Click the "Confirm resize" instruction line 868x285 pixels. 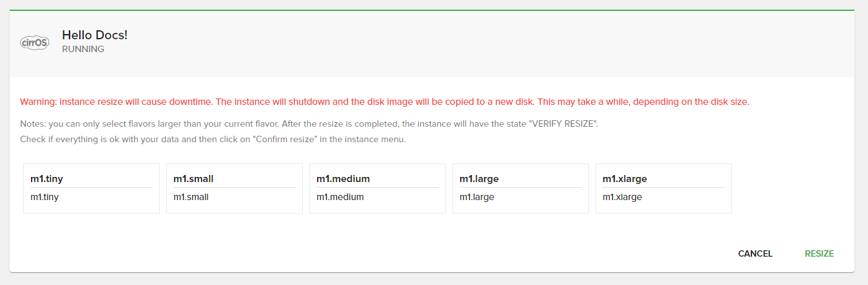(x=213, y=139)
